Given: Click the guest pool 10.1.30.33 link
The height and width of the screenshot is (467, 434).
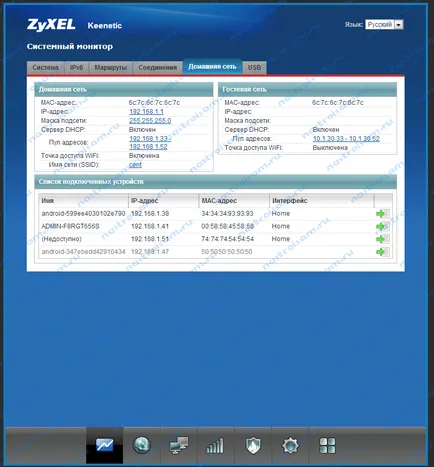Looking at the screenshot, I should (x=346, y=139).
